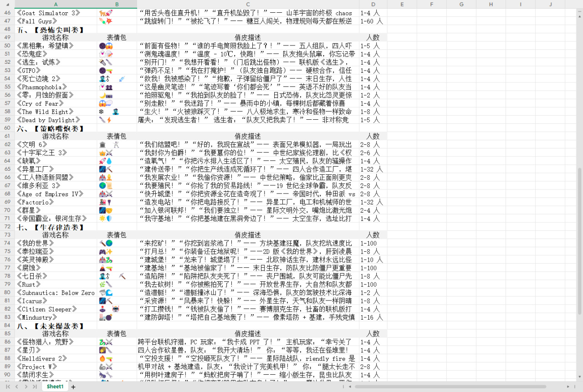Screen dimensions: 583x392
Task: Select the 七、【生存建造类】 section heading
Action: pyautogui.click(x=56, y=227)
